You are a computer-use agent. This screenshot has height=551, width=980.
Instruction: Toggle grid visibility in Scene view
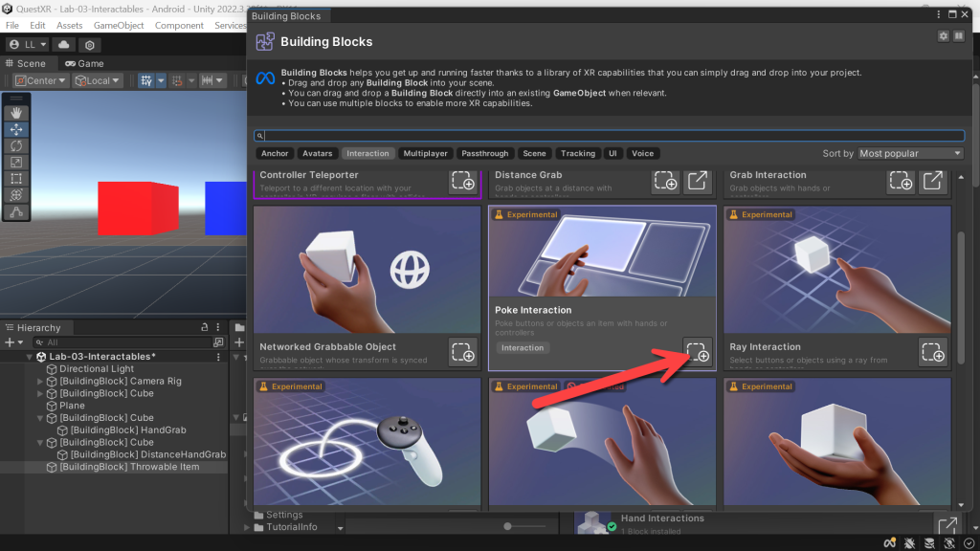tap(146, 80)
